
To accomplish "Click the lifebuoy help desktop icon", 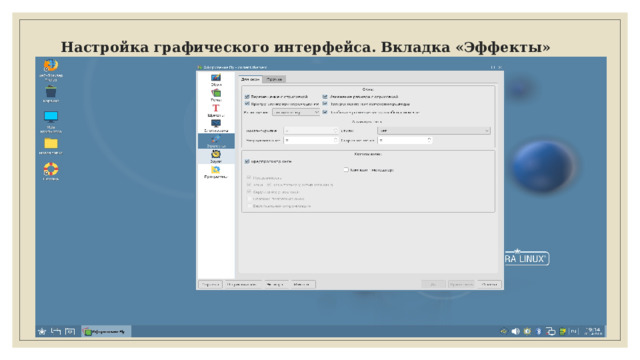I will click(51, 171).
